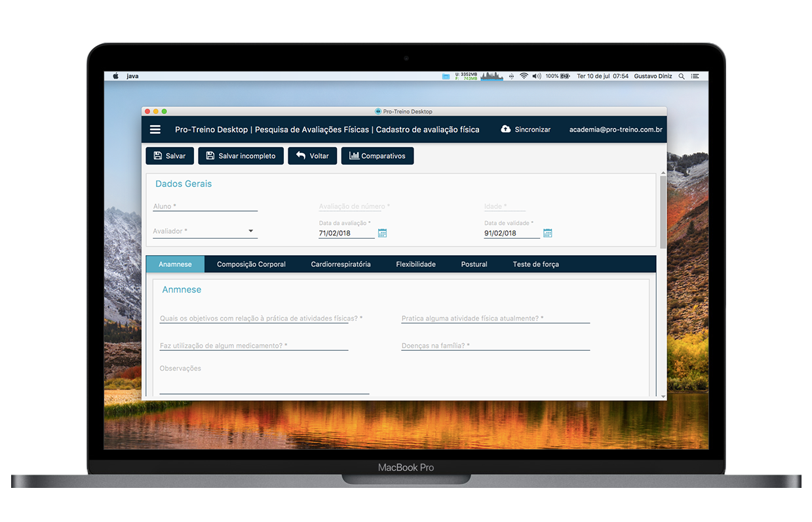The image size is (812, 522).
Task: Open Comparativos charts
Action: click(377, 156)
